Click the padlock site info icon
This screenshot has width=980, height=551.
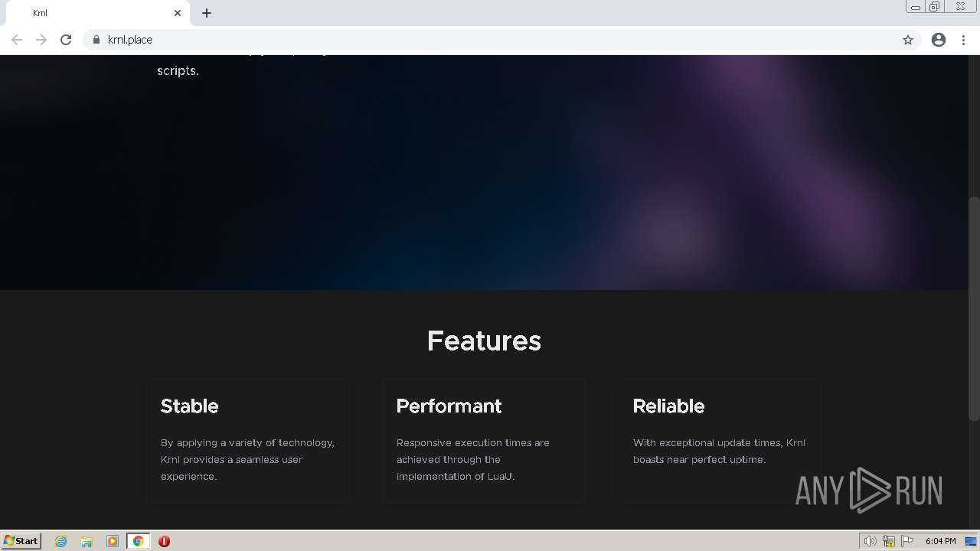click(x=96, y=40)
